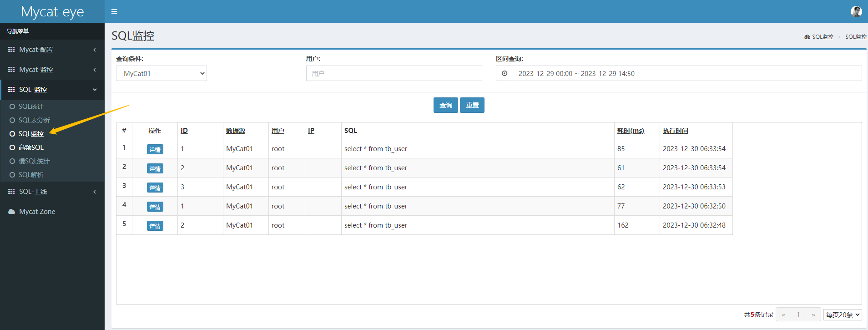
Task: Click circle icon beside SQL统计
Action: 12,107
